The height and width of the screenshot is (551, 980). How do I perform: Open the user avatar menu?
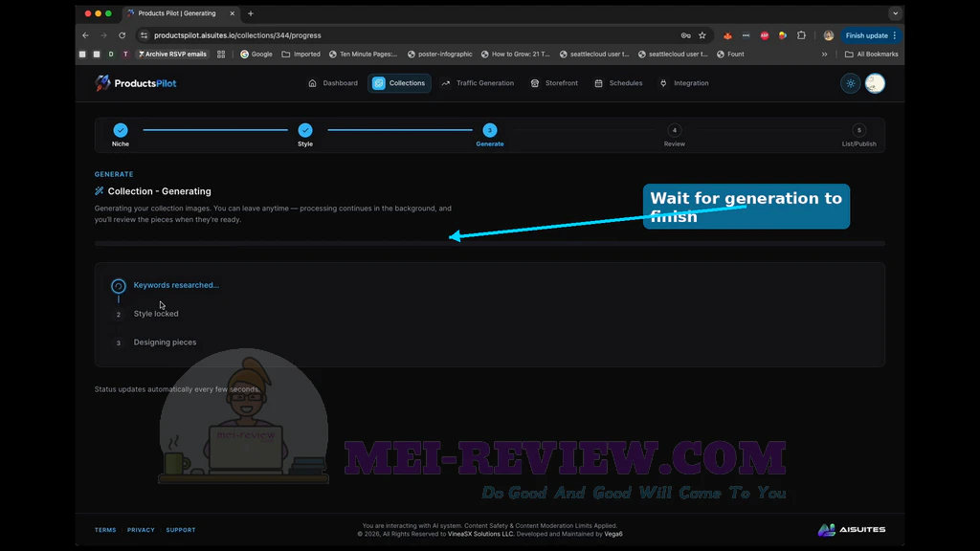pyautogui.click(x=875, y=83)
